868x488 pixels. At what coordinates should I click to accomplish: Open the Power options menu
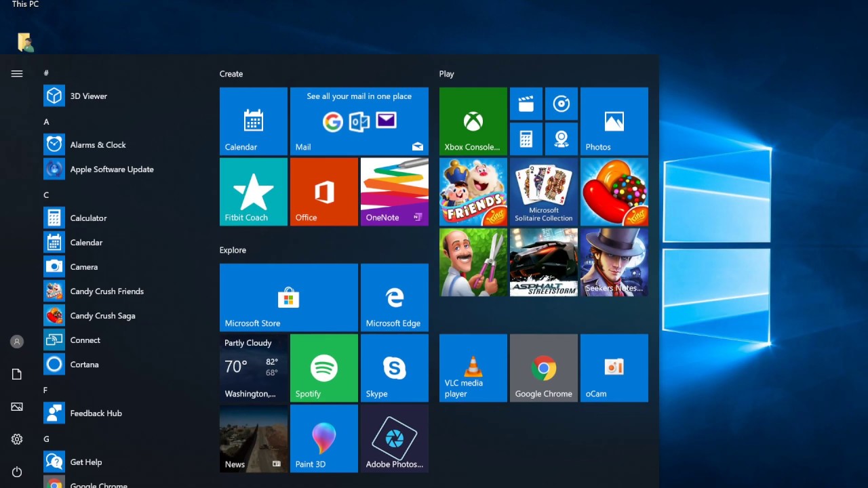(x=17, y=472)
